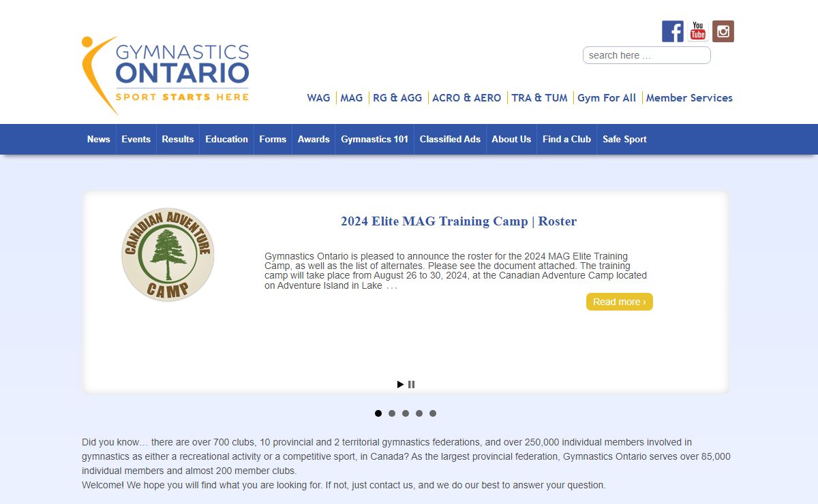Open the TRA & TUM menu
Image resolution: width=818 pixels, height=504 pixels.
click(x=539, y=98)
